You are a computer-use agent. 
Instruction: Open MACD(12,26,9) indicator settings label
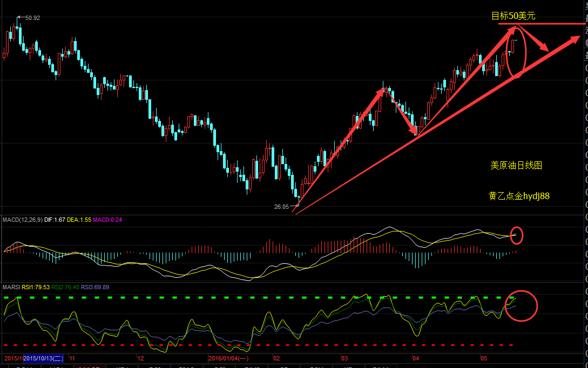[22, 220]
